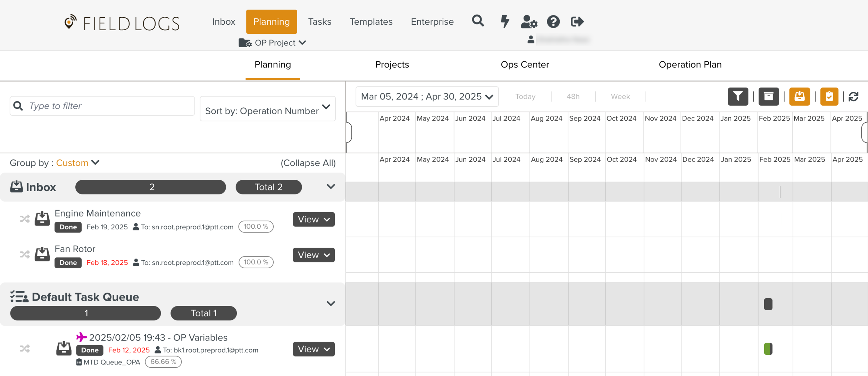Click the help question mark icon

(553, 22)
